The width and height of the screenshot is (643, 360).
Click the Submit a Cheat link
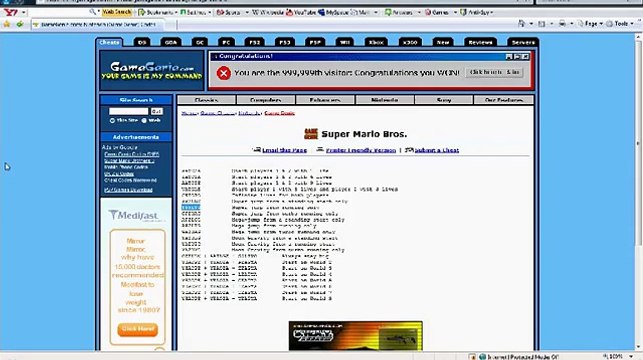pos(437,150)
